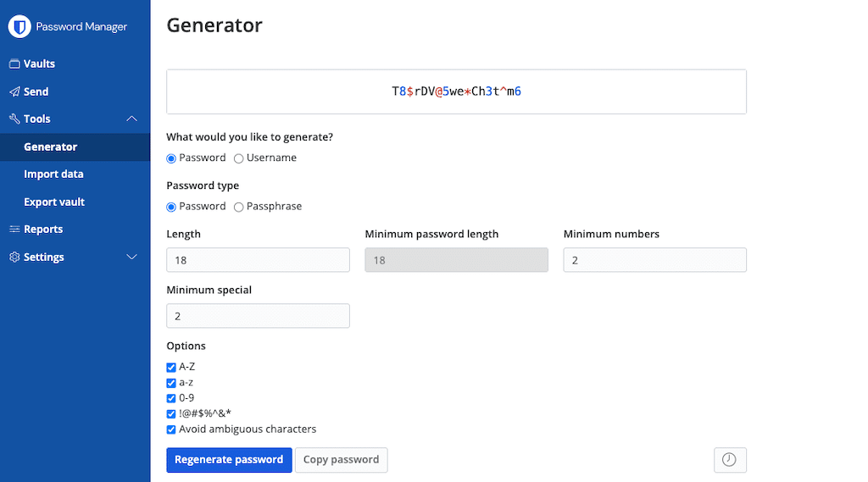Click the Settings gear icon

click(14, 258)
